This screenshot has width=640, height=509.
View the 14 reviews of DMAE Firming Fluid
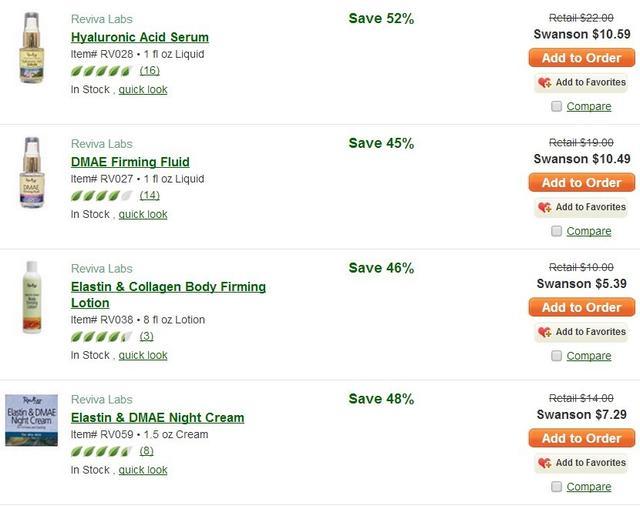pyautogui.click(x=149, y=196)
